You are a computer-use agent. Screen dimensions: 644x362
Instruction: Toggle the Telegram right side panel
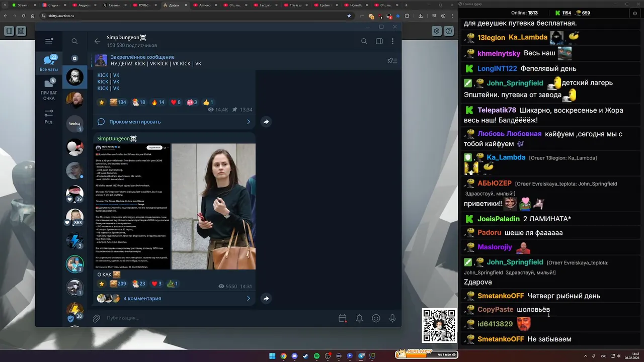tap(379, 41)
